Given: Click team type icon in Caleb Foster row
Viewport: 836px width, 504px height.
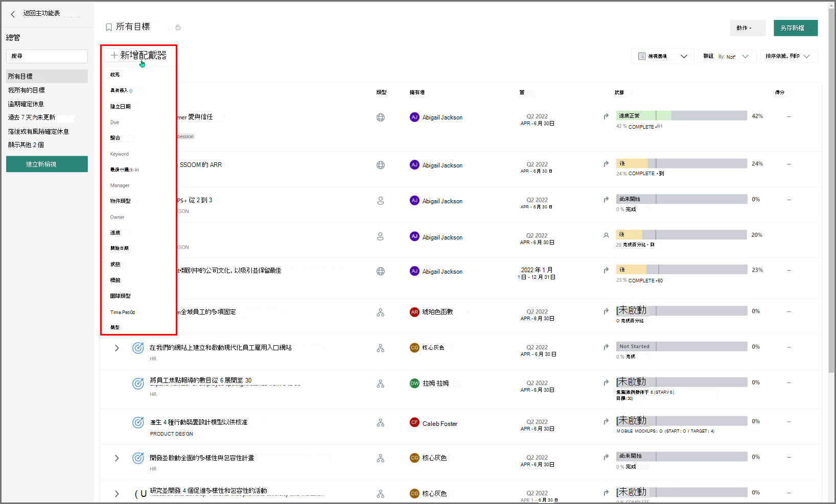Looking at the screenshot, I should click(x=381, y=423).
